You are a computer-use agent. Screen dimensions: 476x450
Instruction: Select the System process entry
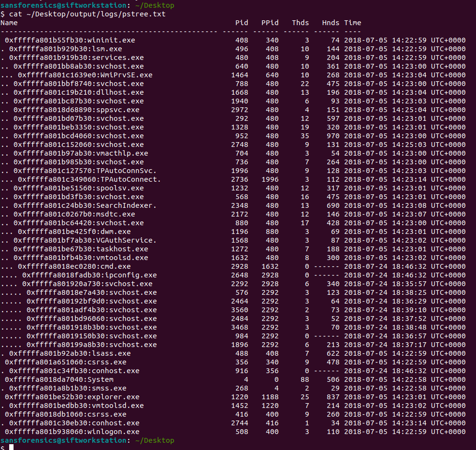click(59, 379)
